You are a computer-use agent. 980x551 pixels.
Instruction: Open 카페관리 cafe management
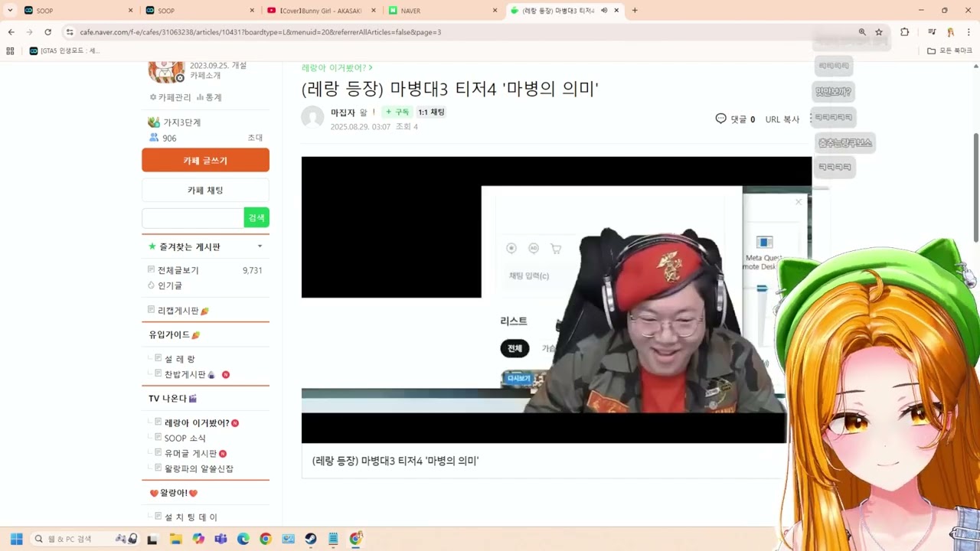(x=170, y=97)
